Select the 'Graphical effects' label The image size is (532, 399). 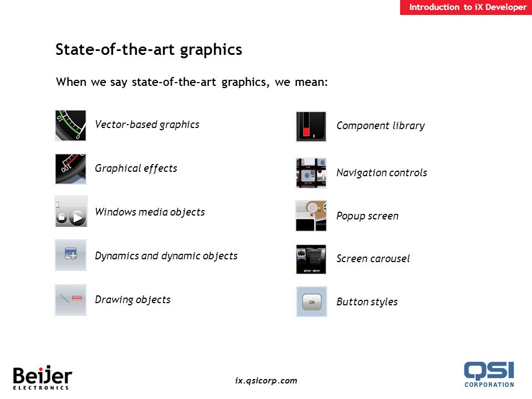point(136,168)
